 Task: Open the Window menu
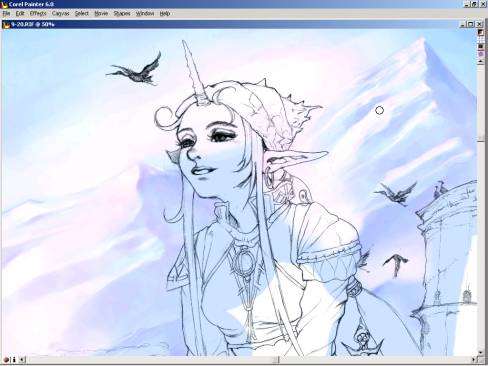145,14
